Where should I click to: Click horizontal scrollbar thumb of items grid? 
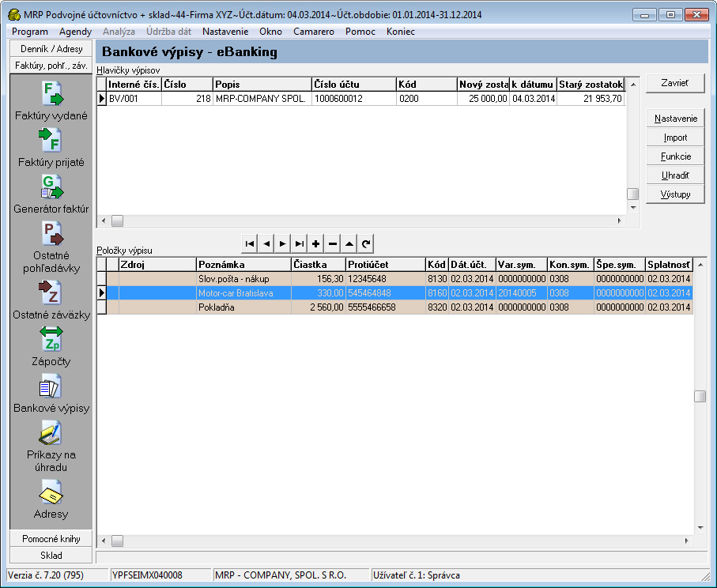pos(118,541)
